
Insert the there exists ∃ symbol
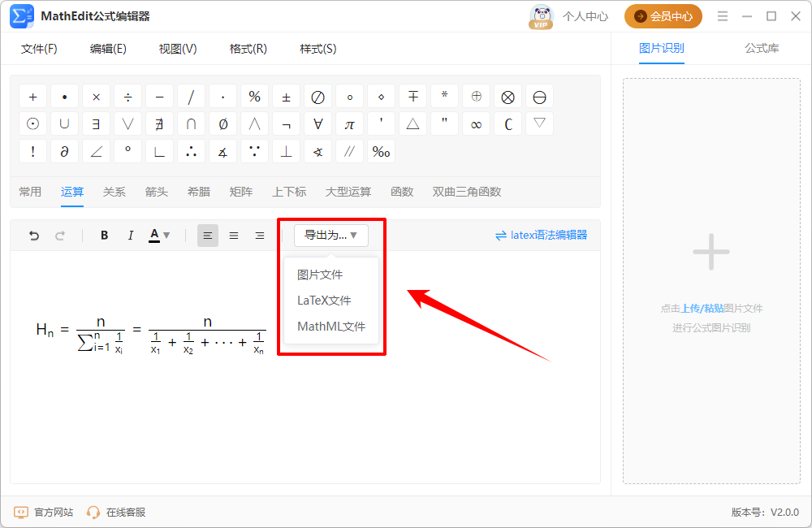coord(96,123)
